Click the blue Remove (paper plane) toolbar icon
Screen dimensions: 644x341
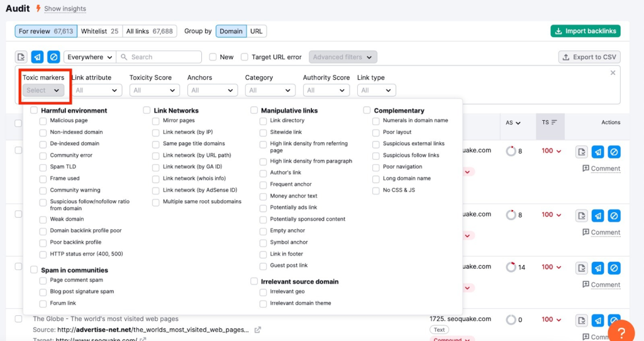coord(37,57)
